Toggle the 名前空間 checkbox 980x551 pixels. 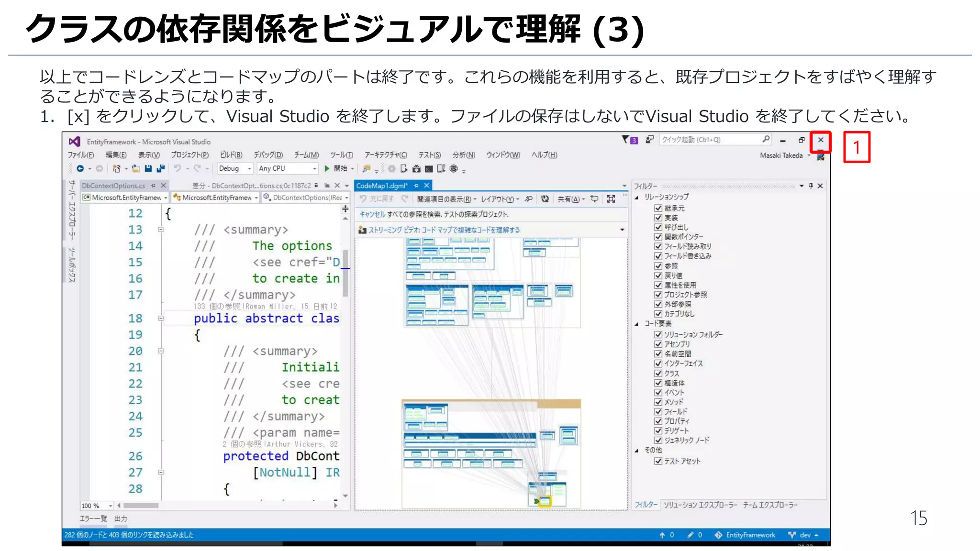click(658, 354)
